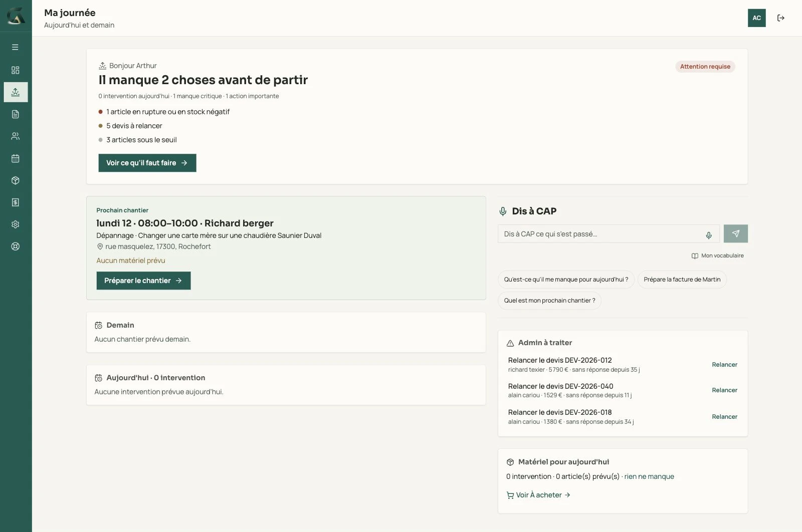Open Mon vocabulaire

tap(718, 256)
